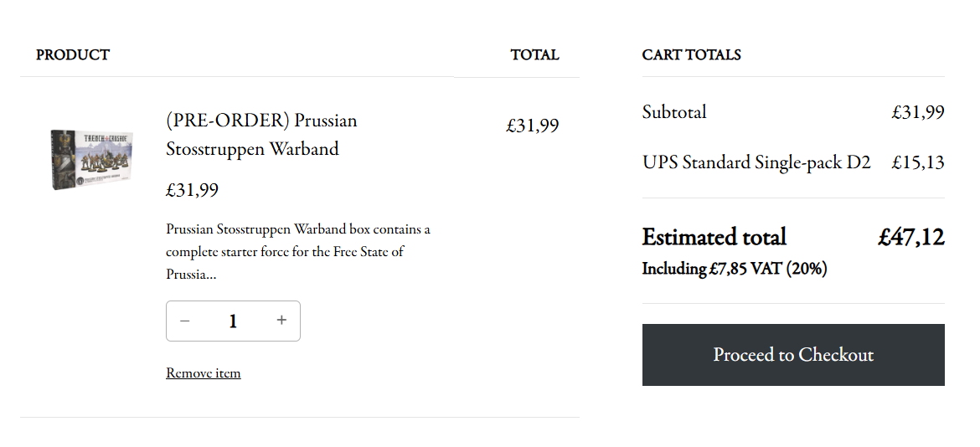
Task: Increase quantity with the plus button
Action: (281, 321)
